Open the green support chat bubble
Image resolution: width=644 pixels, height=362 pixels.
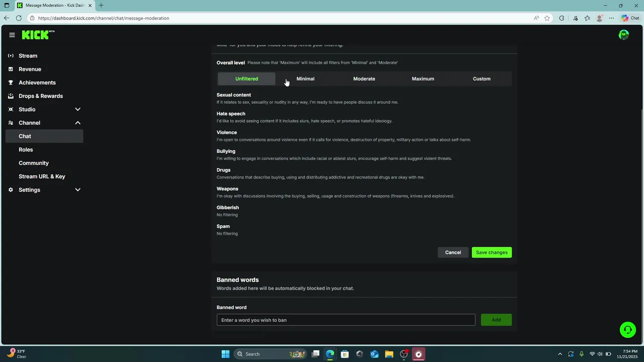[x=627, y=330]
